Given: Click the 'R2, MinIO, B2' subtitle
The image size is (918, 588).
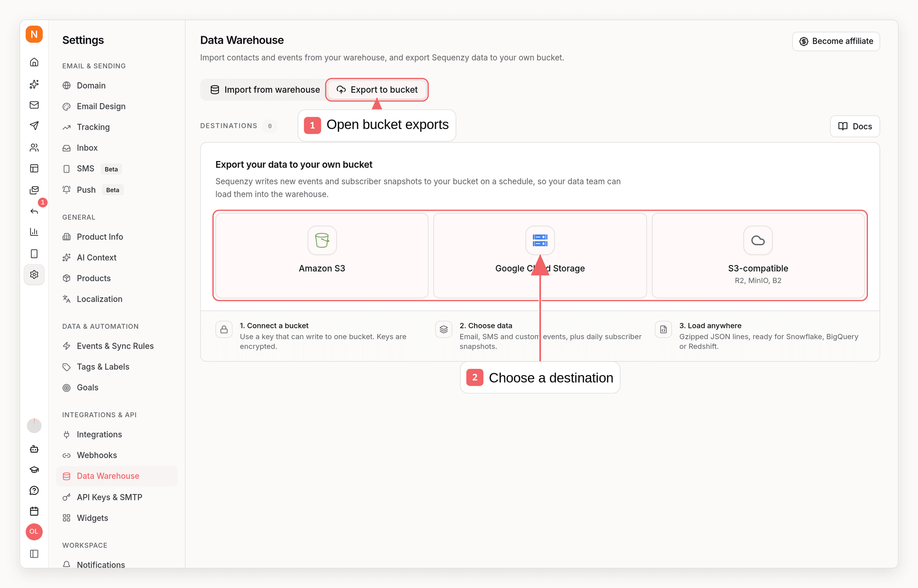Looking at the screenshot, I should click(758, 281).
